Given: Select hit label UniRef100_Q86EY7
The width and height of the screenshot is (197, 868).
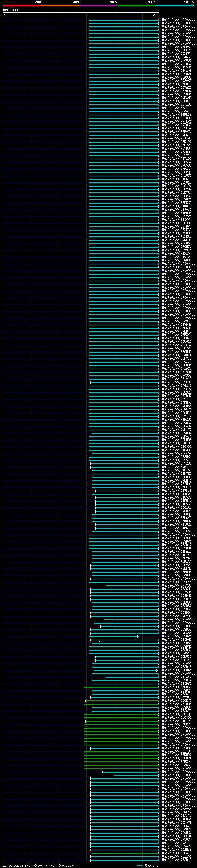Looking at the screenshot, I should pos(177,700).
